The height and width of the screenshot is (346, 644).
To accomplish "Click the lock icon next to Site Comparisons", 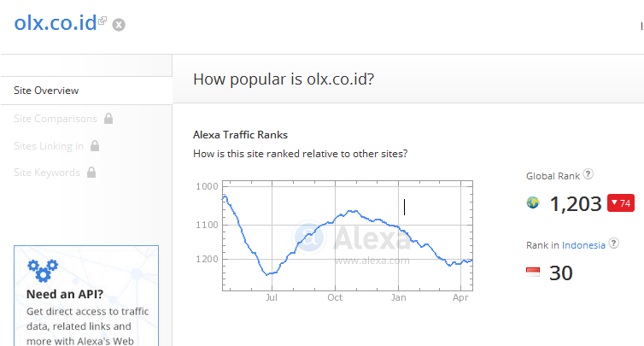I will [x=108, y=119].
